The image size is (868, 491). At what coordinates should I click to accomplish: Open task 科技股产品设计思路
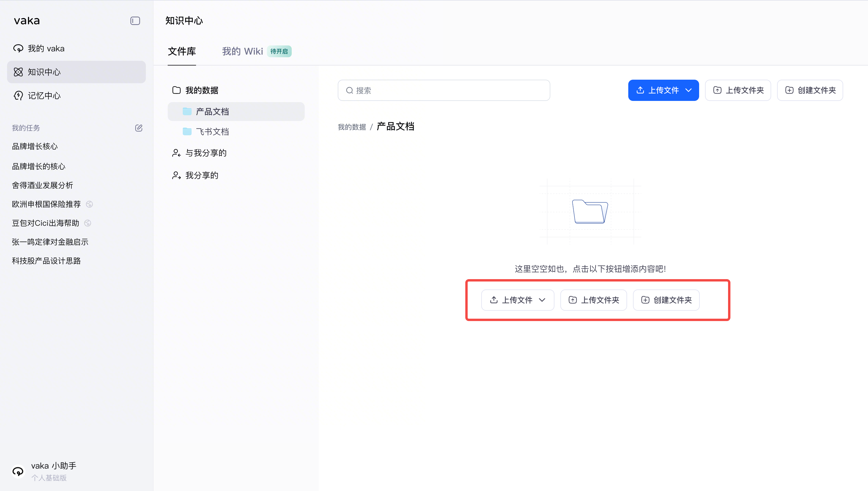[46, 261]
